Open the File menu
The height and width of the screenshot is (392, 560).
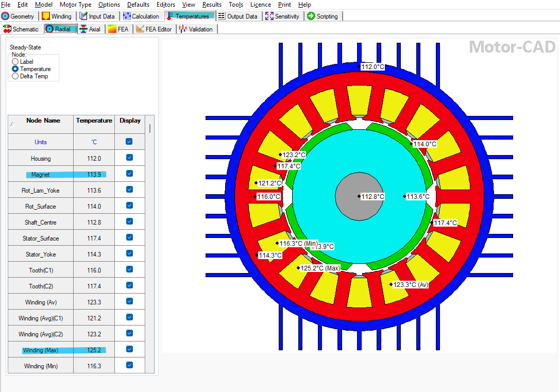pyautogui.click(x=6, y=5)
